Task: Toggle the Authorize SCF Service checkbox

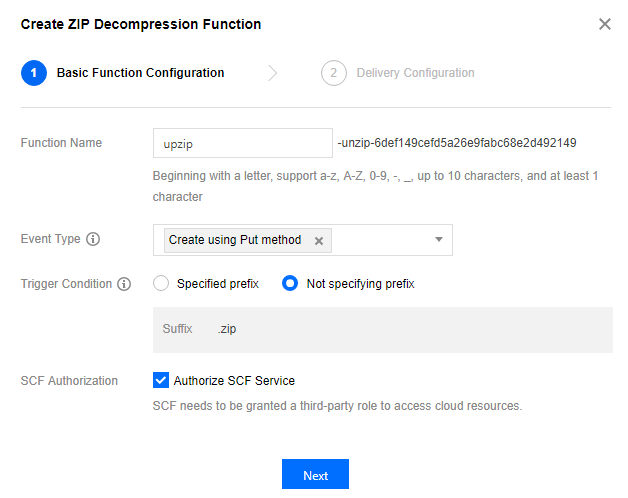Action: [161, 380]
